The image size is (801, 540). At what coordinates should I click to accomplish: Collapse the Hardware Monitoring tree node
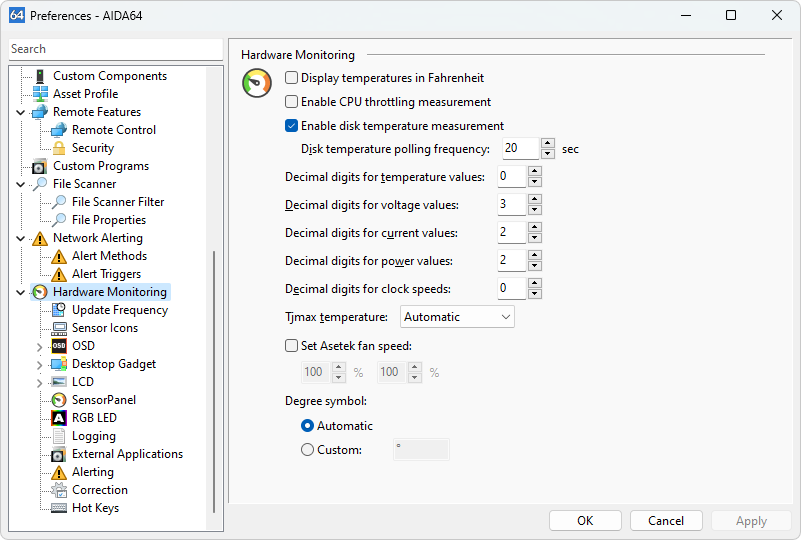pyautogui.click(x=21, y=292)
